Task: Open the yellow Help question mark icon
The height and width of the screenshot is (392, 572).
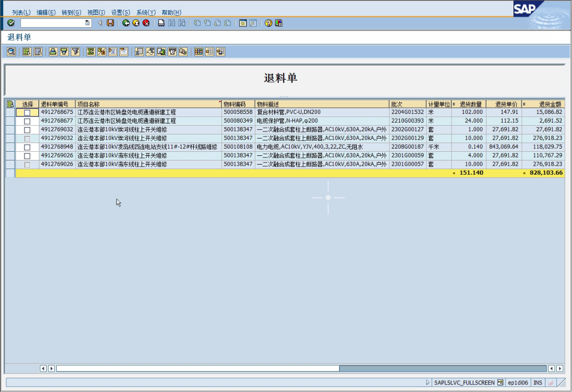Action: [268, 23]
